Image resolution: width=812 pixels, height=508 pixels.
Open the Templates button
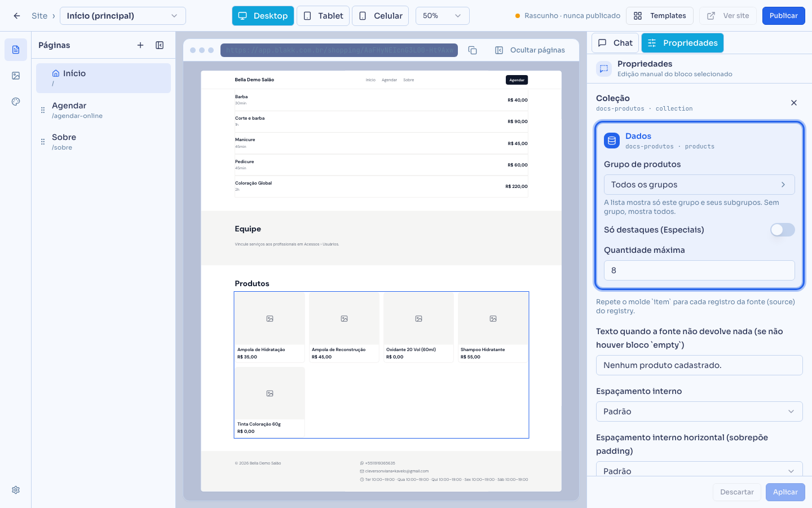(x=660, y=16)
